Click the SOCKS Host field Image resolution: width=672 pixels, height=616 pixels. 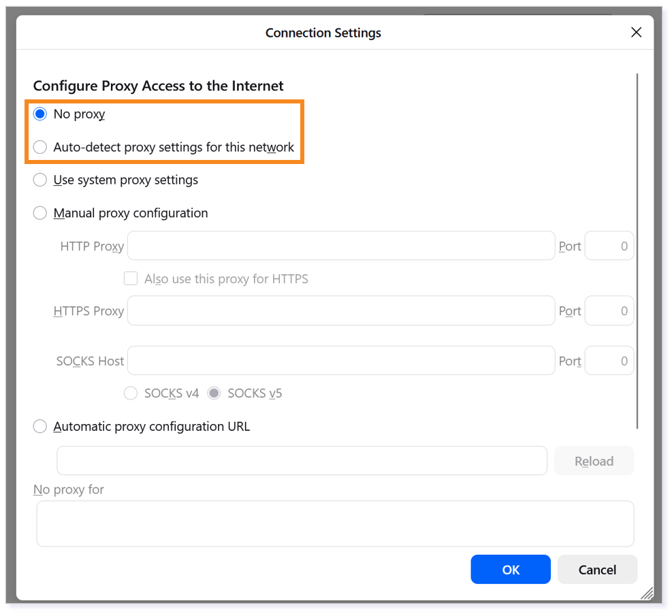tap(340, 361)
